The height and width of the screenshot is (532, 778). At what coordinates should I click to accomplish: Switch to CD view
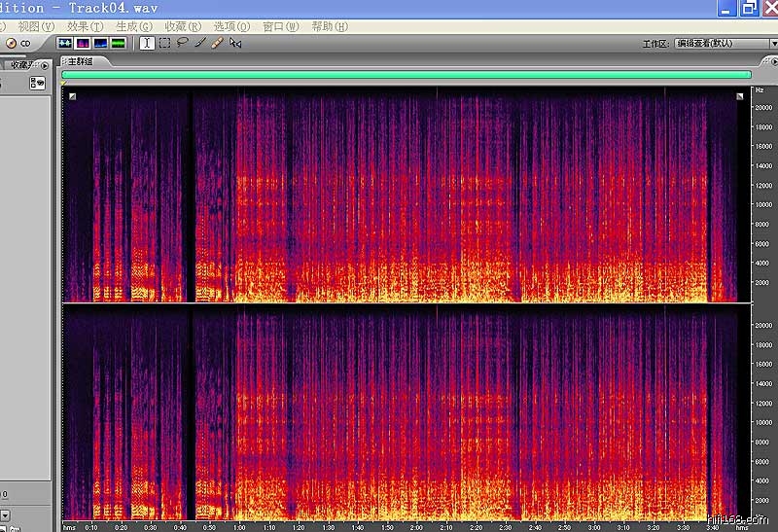click(25, 43)
